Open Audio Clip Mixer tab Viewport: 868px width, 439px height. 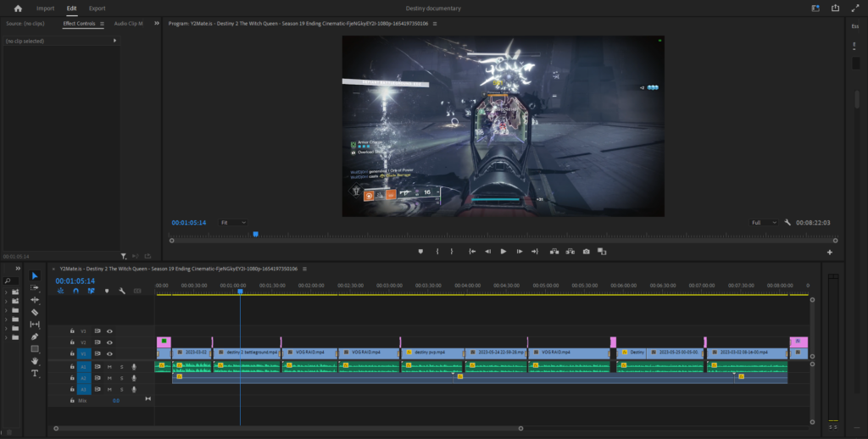pos(129,24)
